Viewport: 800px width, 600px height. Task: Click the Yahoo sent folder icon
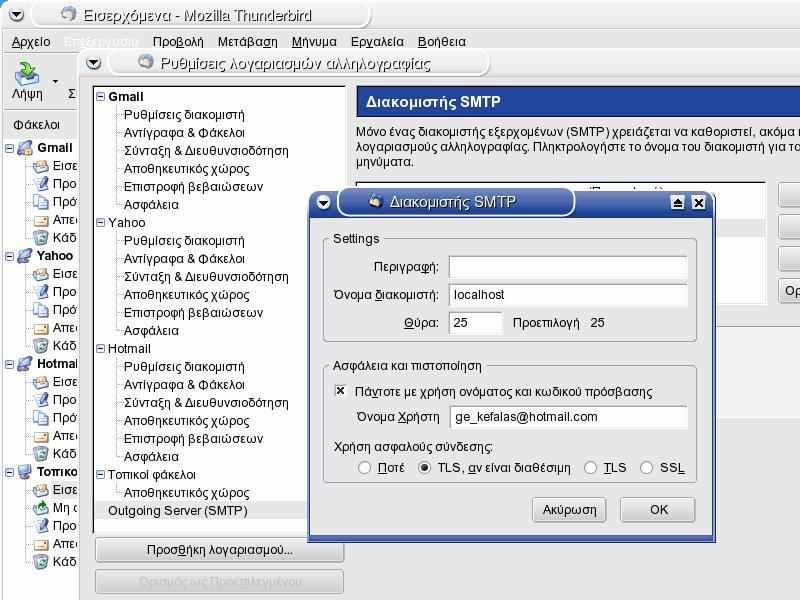point(40,328)
